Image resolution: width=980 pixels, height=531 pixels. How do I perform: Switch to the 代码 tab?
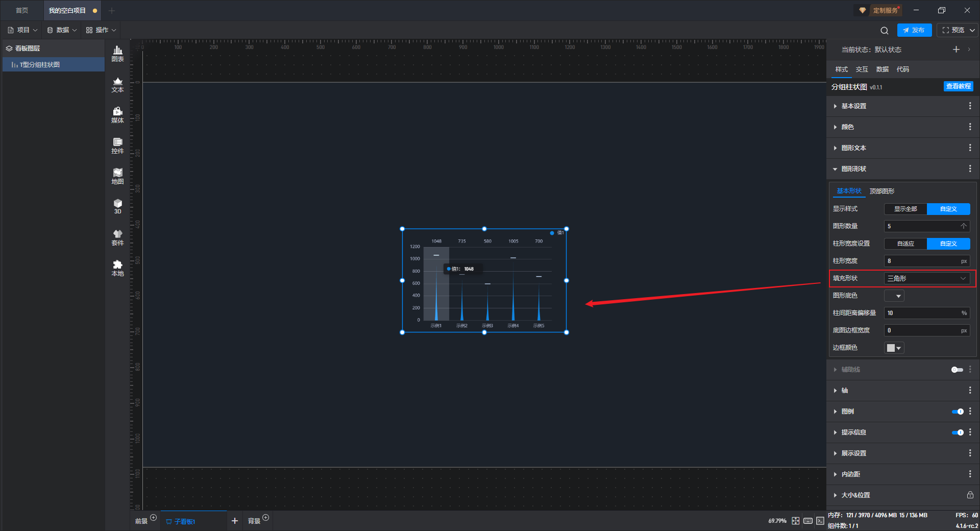tap(902, 69)
